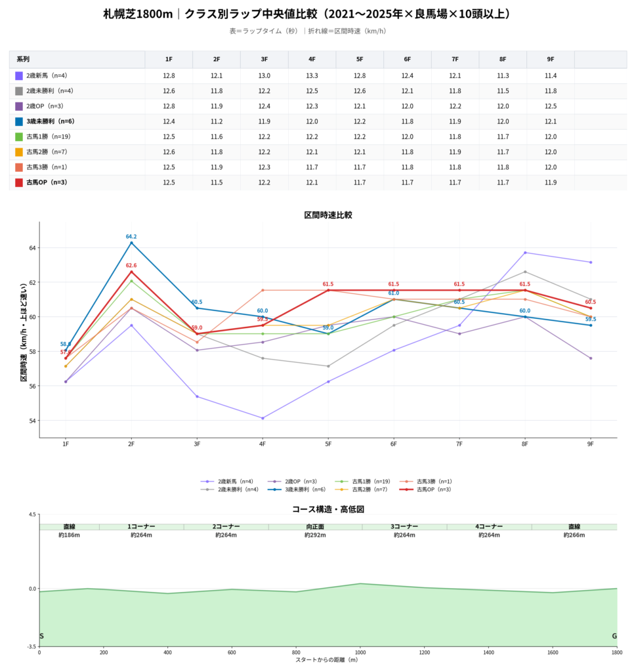Click the 1000 tick on distance axis
This screenshot has height=672, width=636.
coord(360,653)
